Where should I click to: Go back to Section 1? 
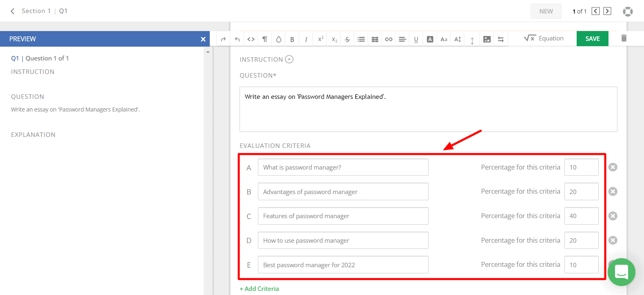point(13,11)
